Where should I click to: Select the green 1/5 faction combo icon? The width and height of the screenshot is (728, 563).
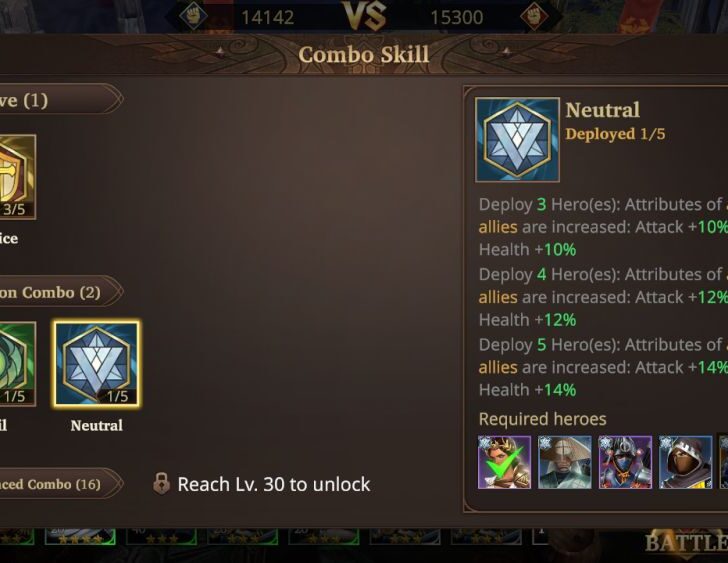click(x=17, y=364)
